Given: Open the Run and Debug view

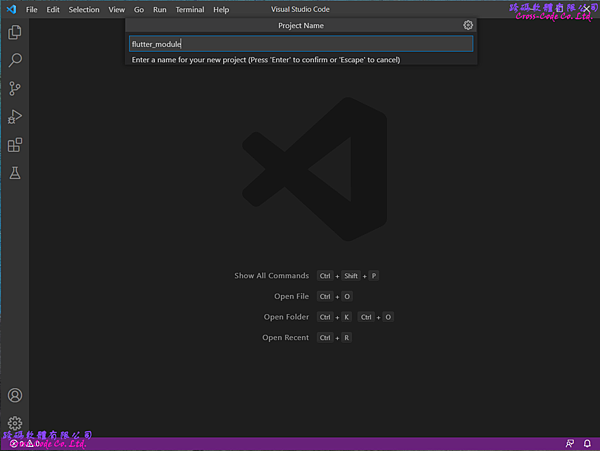Looking at the screenshot, I should (x=15, y=117).
